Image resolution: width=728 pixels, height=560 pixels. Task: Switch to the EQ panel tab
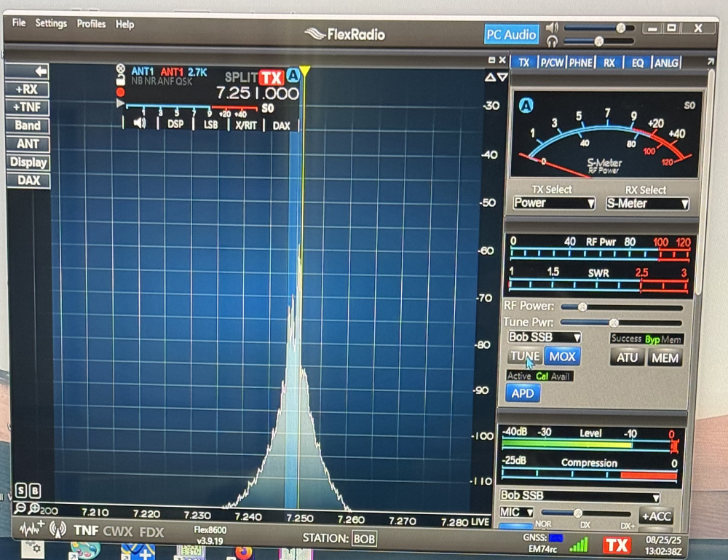(637, 63)
